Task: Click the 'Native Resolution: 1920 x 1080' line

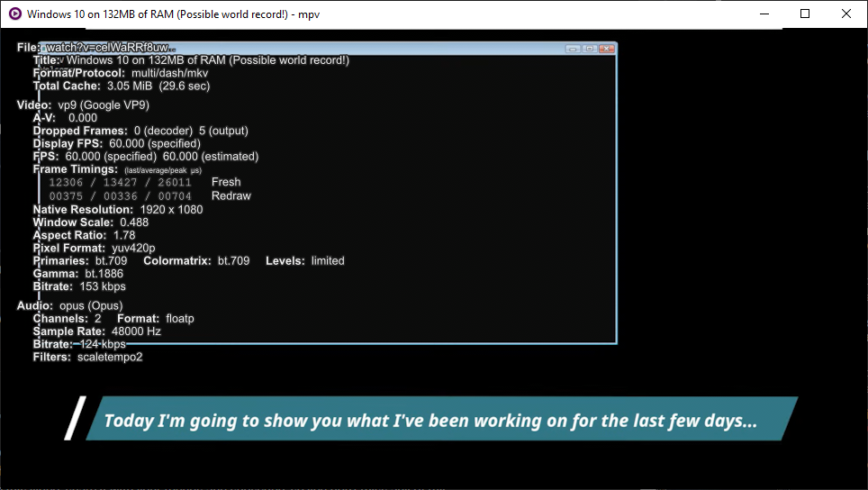Action: [x=118, y=210]
